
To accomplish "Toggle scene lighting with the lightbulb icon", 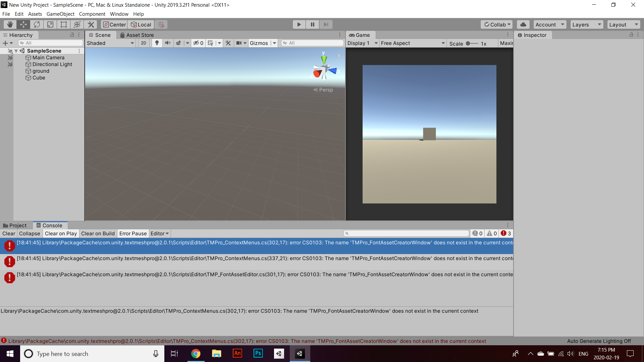I will coord(157,43).
